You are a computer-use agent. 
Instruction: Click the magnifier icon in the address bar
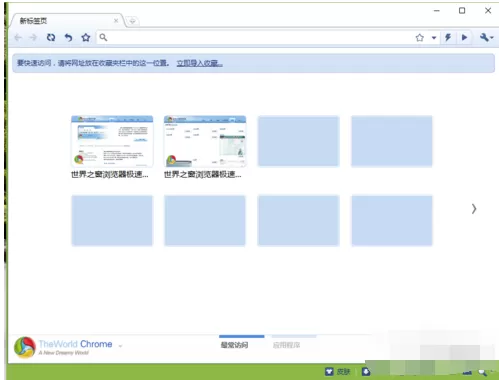pyautogui.click(x=103, y=37)
